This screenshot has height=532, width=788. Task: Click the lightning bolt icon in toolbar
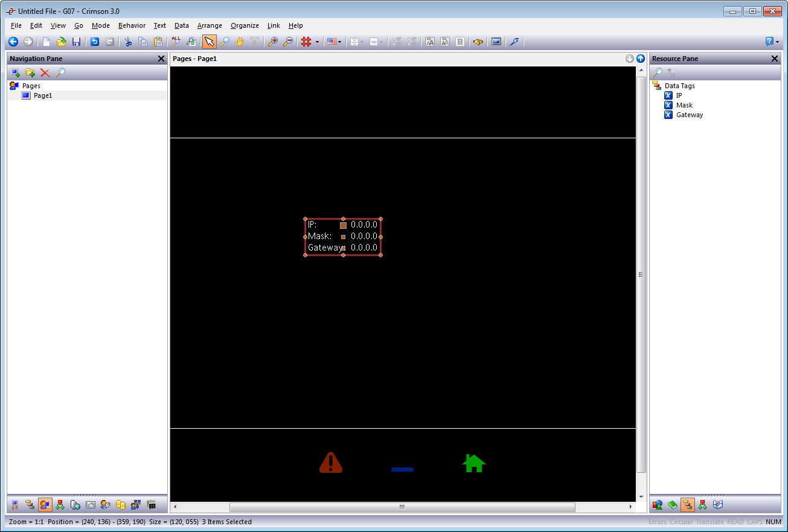pyautogui.click(x=514, y=42)
